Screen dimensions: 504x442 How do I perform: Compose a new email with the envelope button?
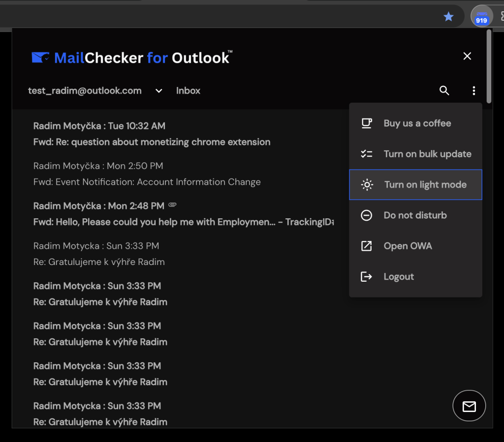469,406
